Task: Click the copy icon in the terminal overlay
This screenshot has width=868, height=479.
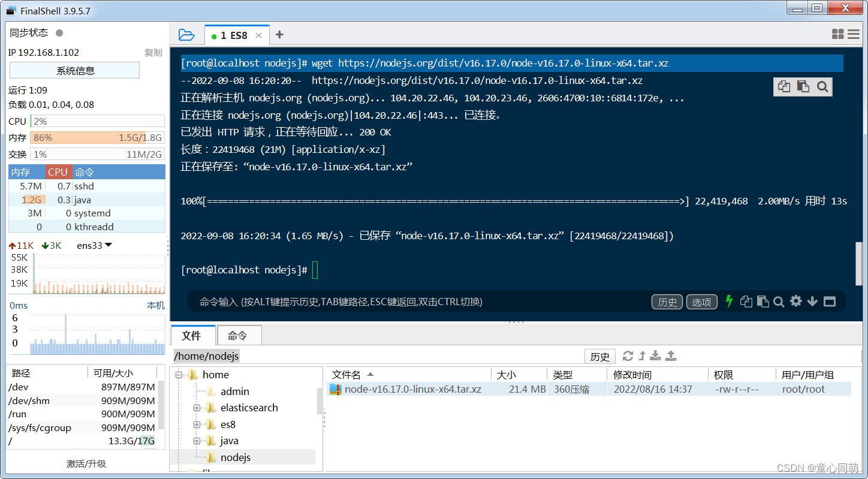Action: (x=783, y=86)
